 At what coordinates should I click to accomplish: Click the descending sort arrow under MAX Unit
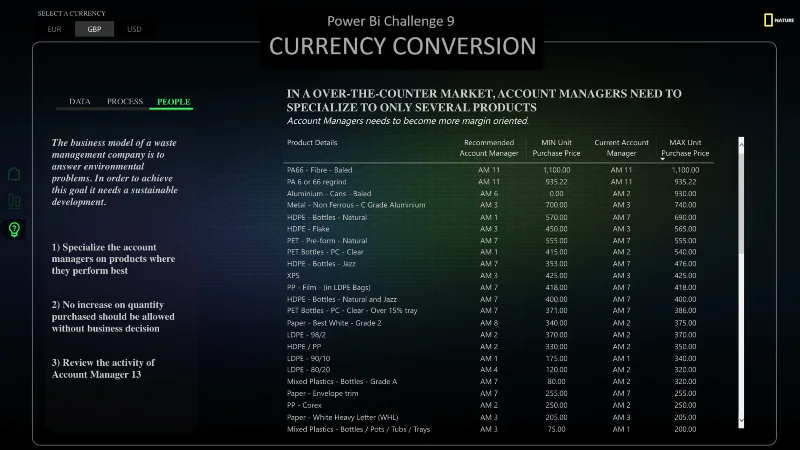point(663,159)
